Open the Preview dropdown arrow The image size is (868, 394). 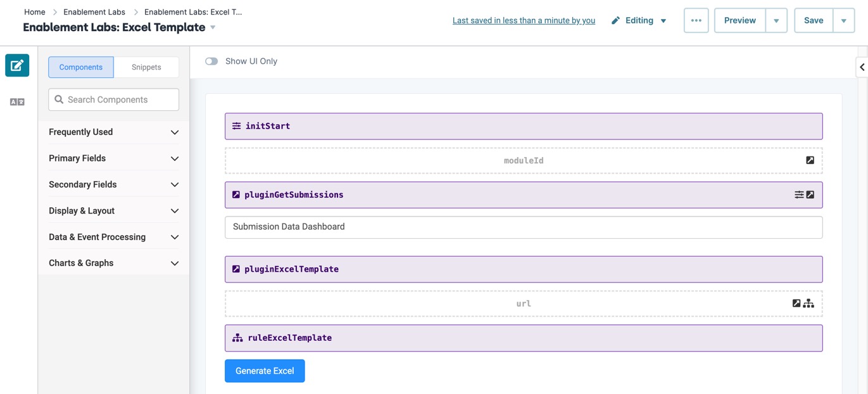[x=776, y=20]
